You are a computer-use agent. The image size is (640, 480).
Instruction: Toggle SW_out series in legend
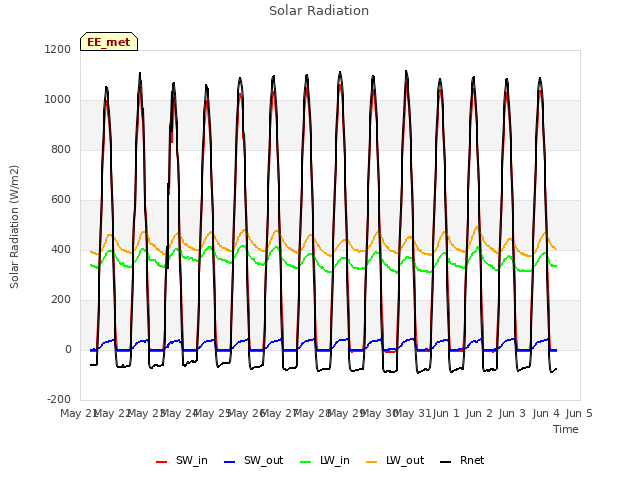point(253,461)
